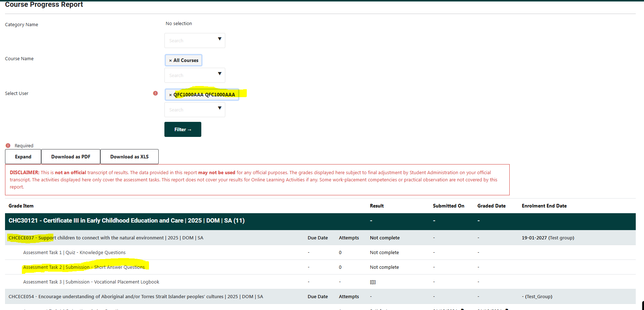The height and width of the screenshot is (310, 644).
Task: Focus the Select User search field
Action: [190, 110]
